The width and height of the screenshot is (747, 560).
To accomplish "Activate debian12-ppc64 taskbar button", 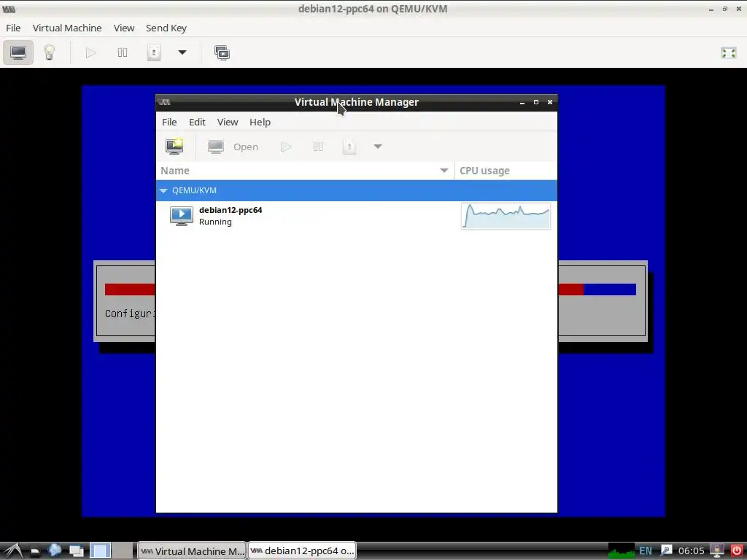I will click(302, 551).
